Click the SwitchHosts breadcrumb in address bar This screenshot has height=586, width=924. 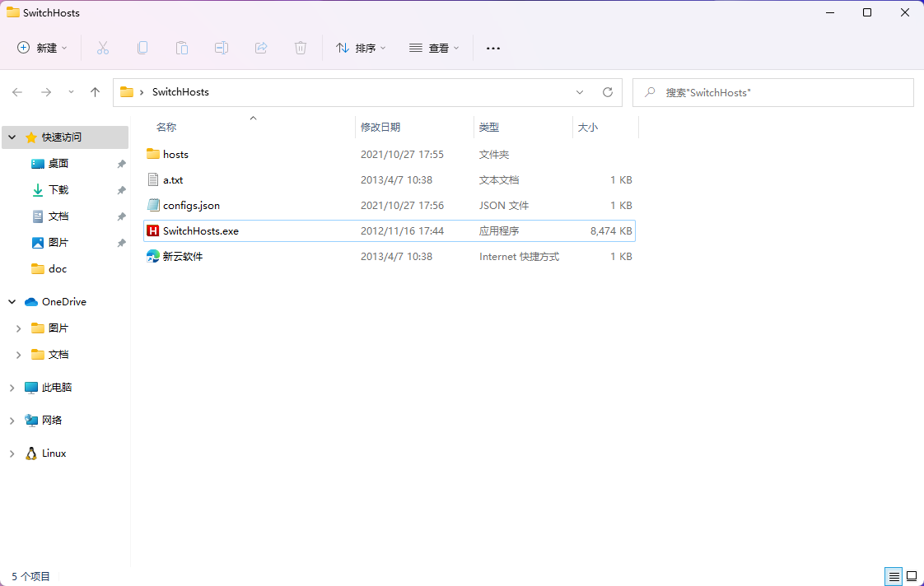(x=180, y=92)
